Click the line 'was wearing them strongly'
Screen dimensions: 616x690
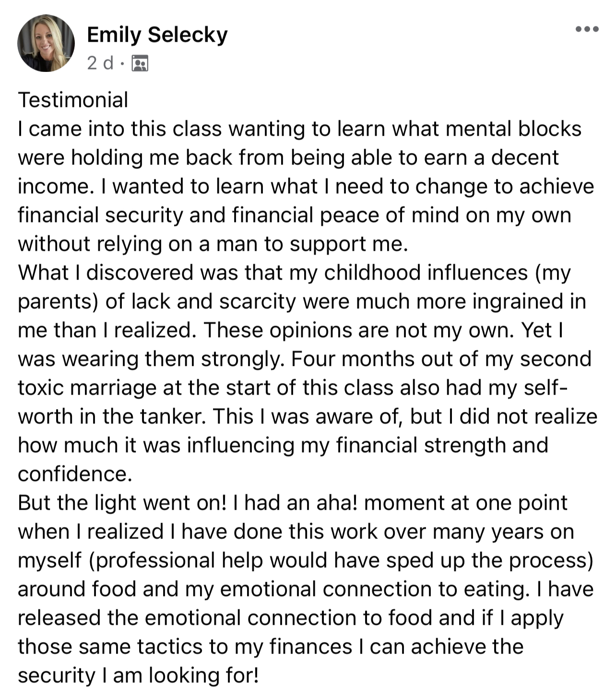pos(304,359)
